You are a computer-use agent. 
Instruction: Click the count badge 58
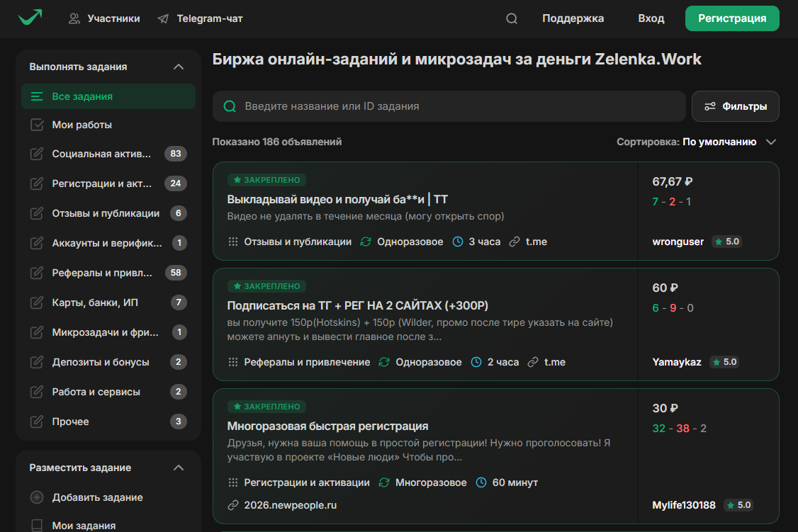click(176, 273)
